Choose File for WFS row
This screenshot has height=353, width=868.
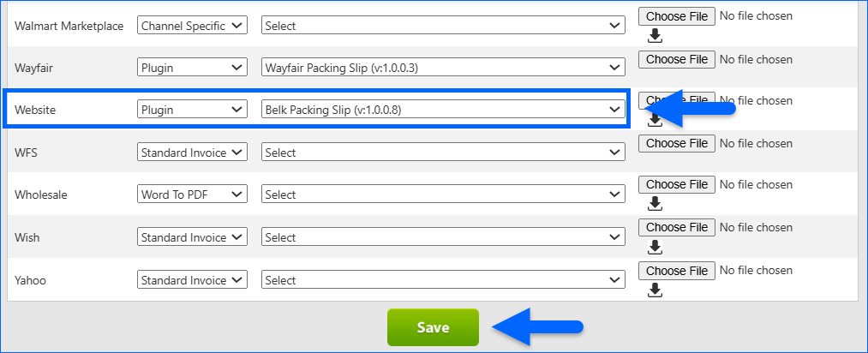tap(677, 143)
